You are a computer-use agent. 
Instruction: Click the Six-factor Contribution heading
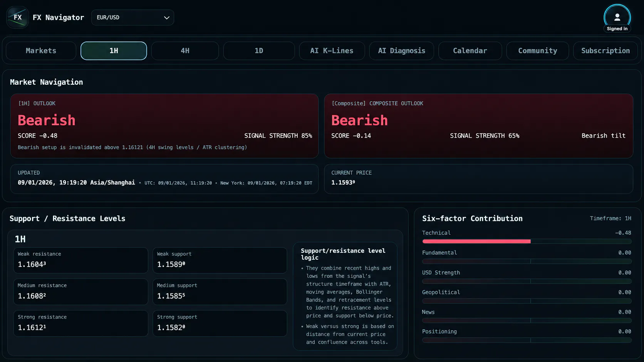pyautogui.click(x=472, y=219)
